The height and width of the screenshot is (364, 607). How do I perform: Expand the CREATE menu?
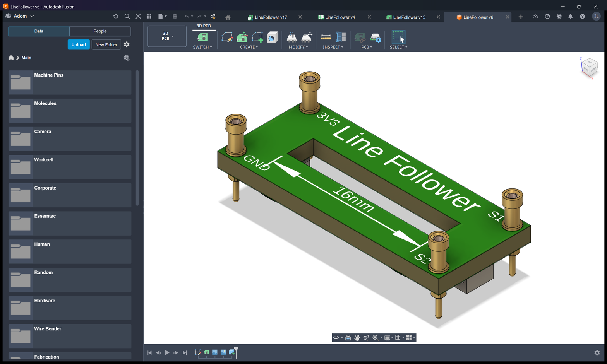point(249,47)
